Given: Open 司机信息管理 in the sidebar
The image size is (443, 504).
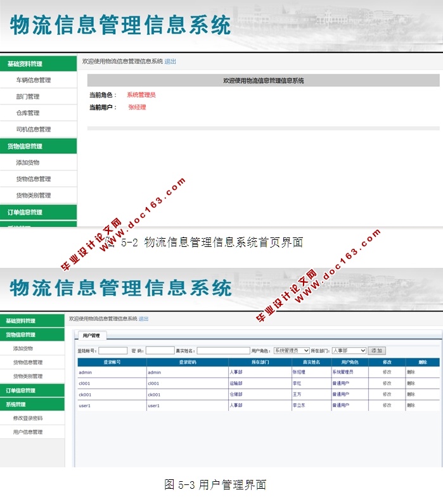Looking at the screenshot, I should (34, 129).
